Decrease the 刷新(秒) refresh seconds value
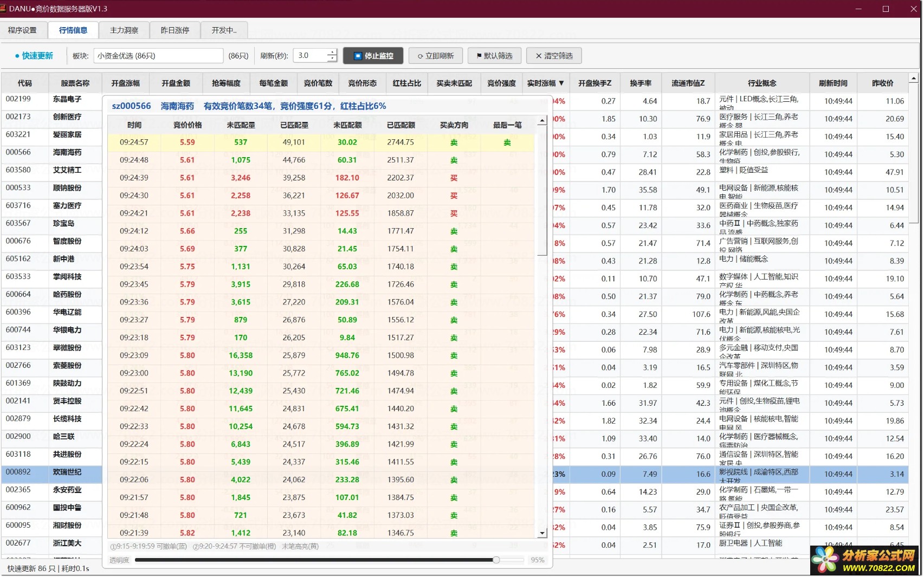924x577 pixels. [x=332, y=59]
